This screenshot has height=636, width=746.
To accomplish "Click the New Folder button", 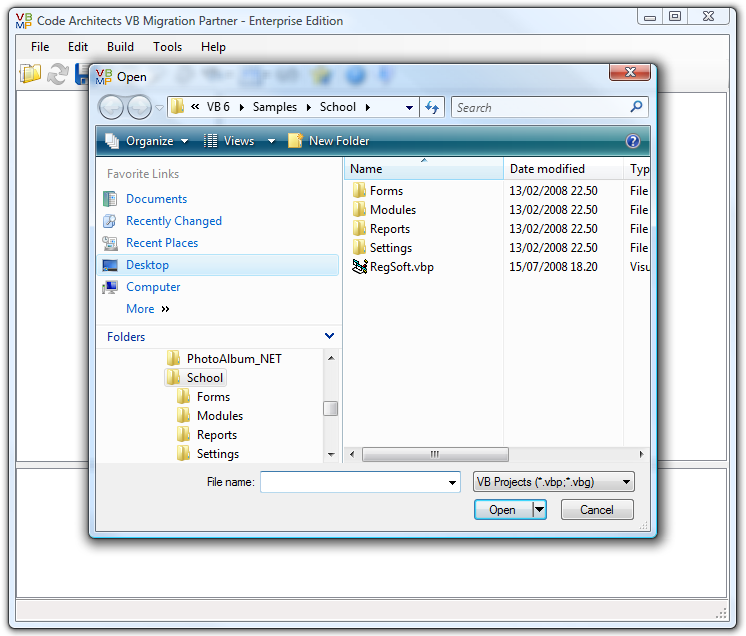I will [329, 141].
